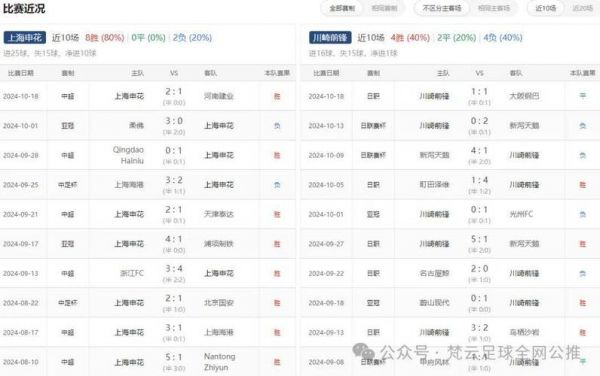Click the 河南建业 opponent name
Viewport: 600px width, 376px height.
pyautogui.click(x=218, y=96)
